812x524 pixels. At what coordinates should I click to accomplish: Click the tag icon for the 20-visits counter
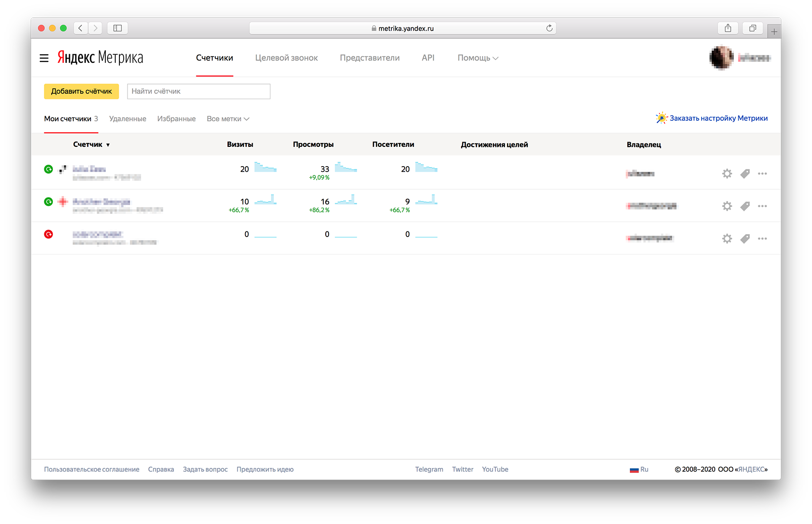pyautogui.click(x=745, y=174)
